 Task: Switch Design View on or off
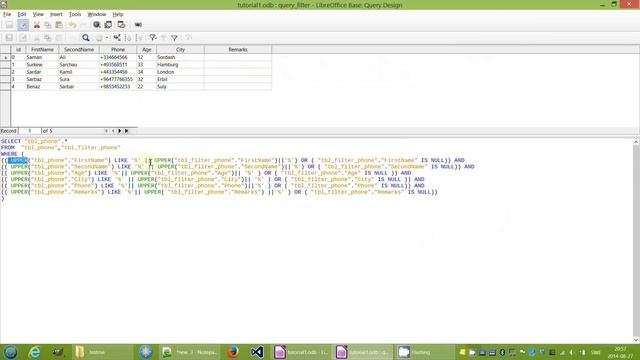pyautogui.click(x=121, y=25)
